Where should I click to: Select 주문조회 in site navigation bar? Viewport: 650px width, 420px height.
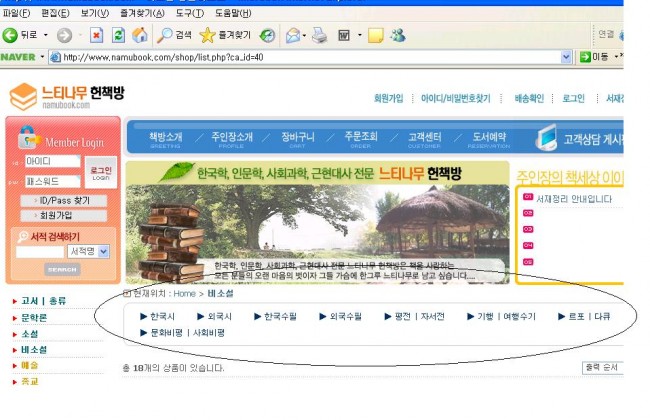coord(363,137)
